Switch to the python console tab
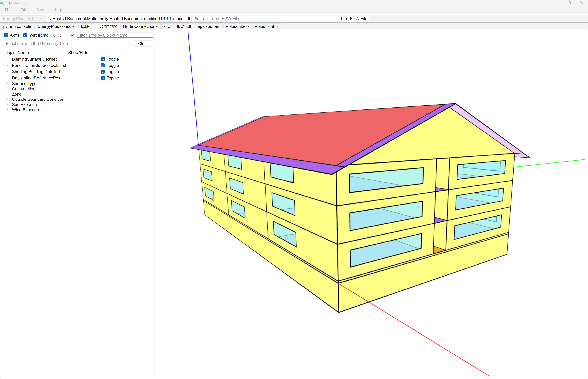 point(17,26)
